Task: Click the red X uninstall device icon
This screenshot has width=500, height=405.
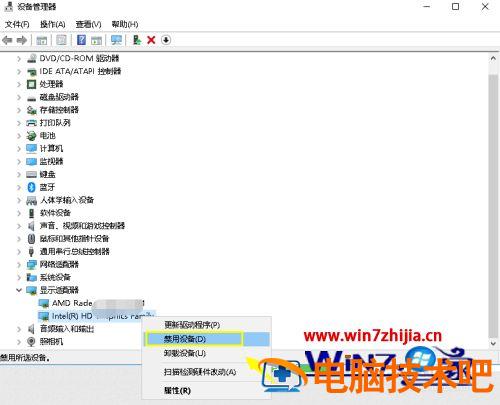Action: coord(151,40)
